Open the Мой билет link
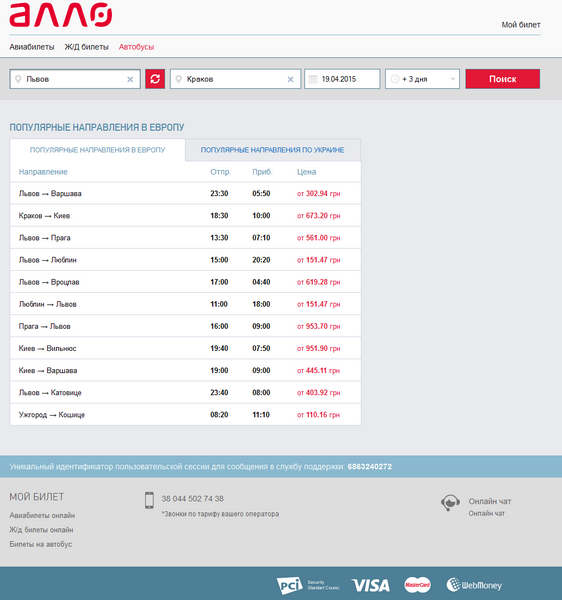 tap(521, 25)
